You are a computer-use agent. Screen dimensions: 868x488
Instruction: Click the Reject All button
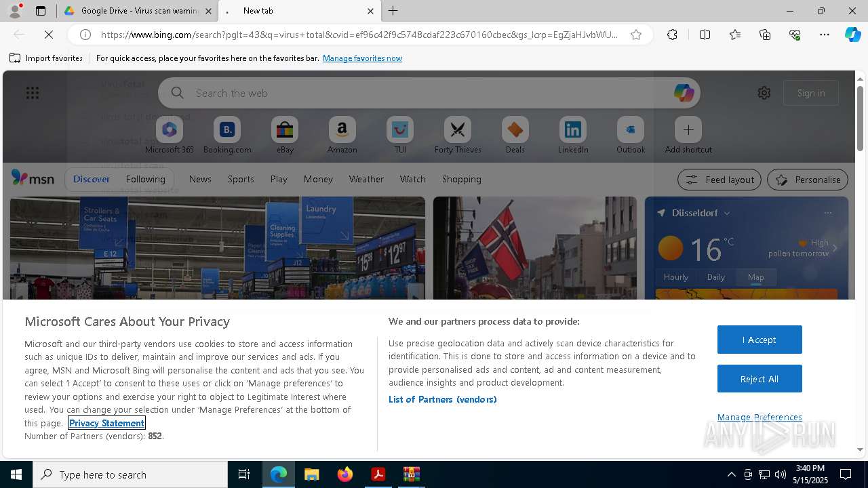(x=759, y=379)
